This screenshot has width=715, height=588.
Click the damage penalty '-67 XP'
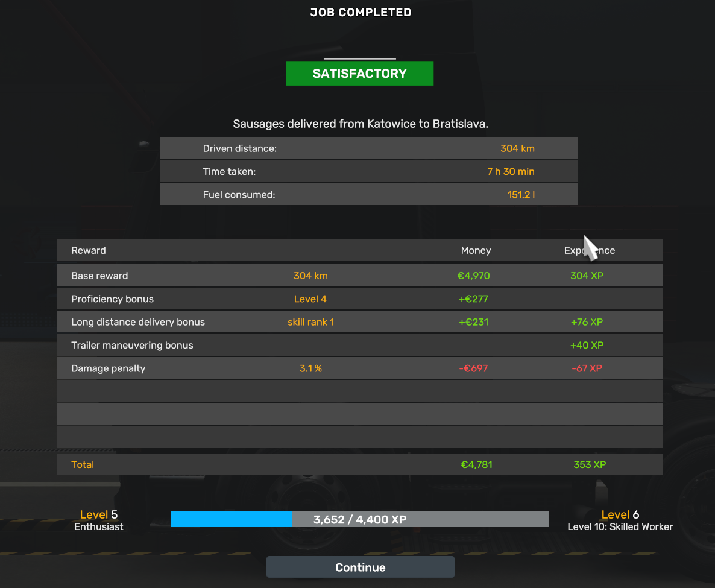tap(587, 368)
